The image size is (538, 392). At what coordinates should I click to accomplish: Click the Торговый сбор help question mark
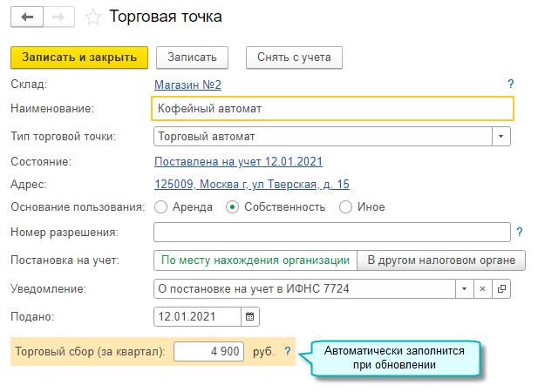pos(287,351)
